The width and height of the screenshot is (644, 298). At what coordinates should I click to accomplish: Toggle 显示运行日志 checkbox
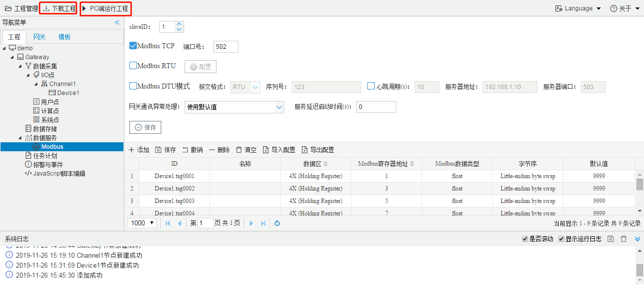tap(561, 239)
